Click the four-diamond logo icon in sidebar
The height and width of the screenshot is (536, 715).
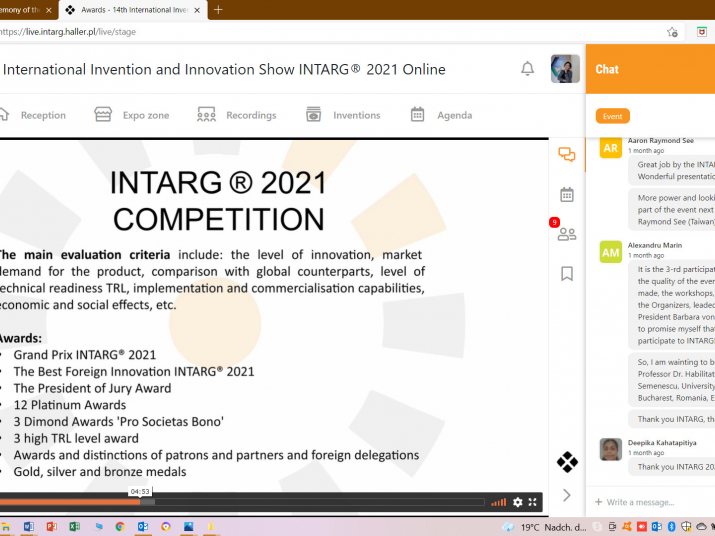[567, 462]
